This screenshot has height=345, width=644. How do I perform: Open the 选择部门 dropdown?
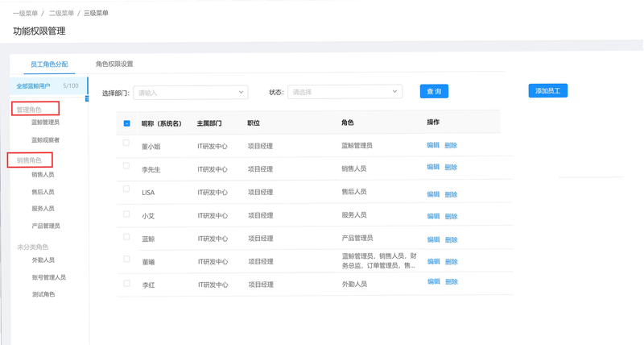pyautogui.click(x=191, y=93)
